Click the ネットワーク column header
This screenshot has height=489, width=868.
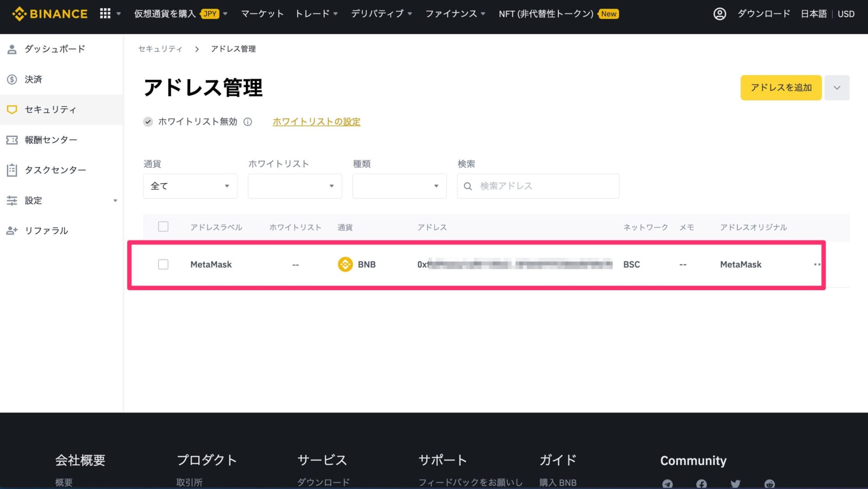click(x=646, y=227)
